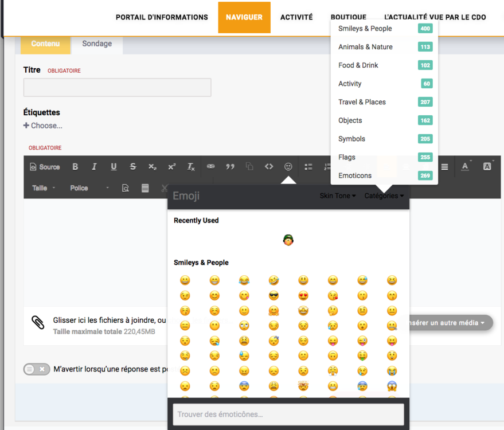Insert bulleted list

[308, 167]
